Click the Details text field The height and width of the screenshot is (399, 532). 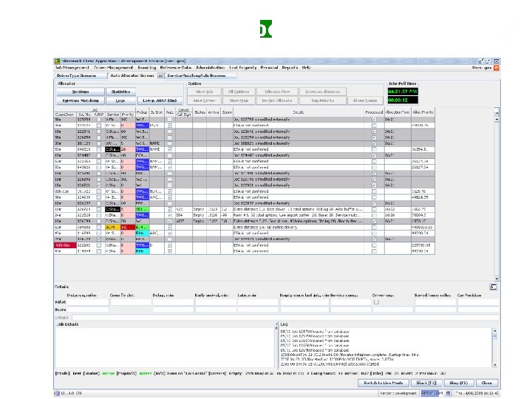point(285,318)
